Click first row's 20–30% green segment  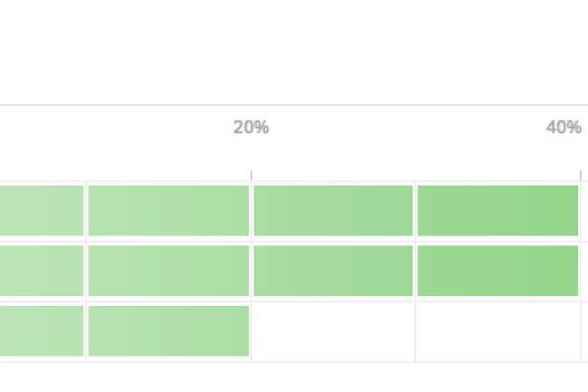coord(333,210)
